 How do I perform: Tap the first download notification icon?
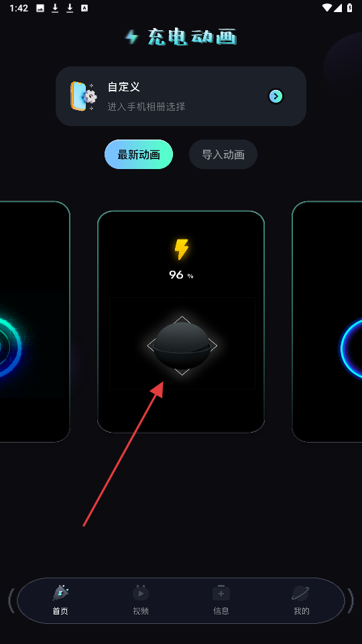point(55,8)
